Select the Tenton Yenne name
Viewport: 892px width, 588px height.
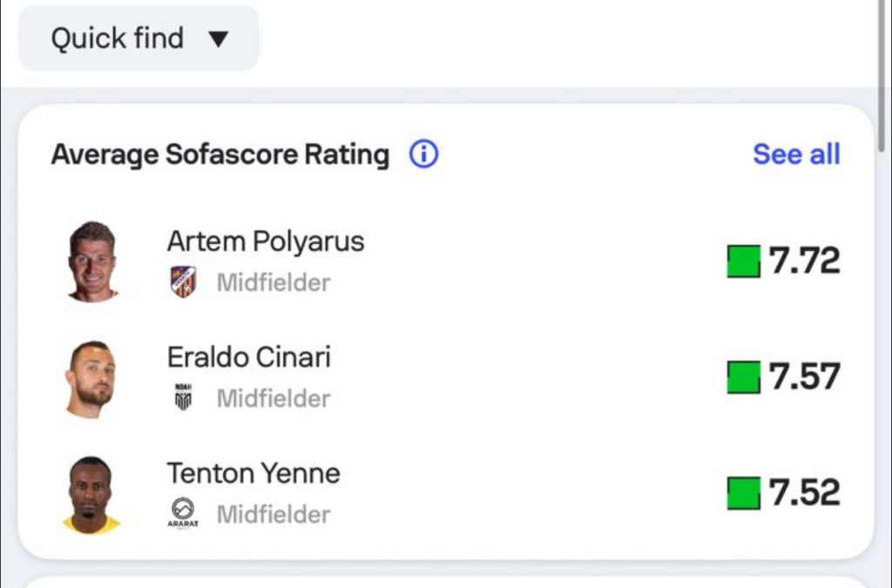253,473
